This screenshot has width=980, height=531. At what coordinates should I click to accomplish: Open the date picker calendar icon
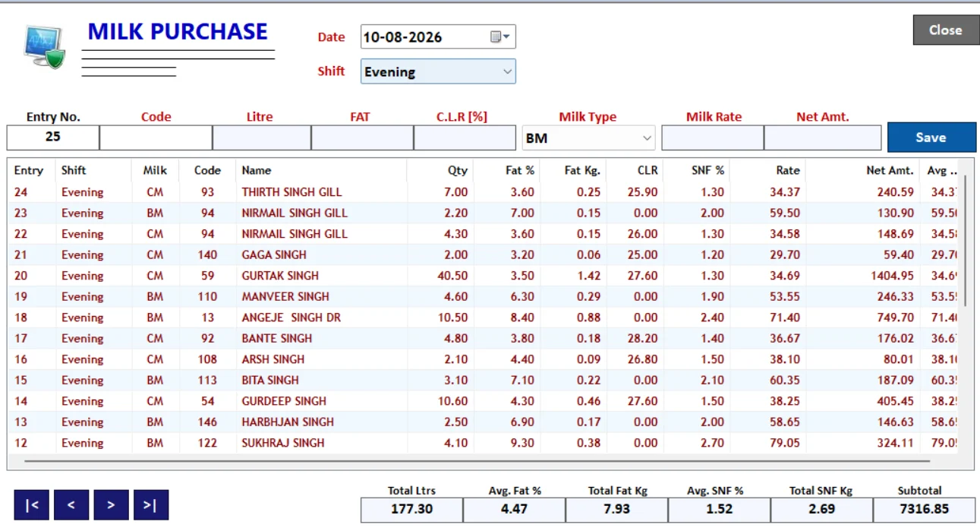(501, 36)
